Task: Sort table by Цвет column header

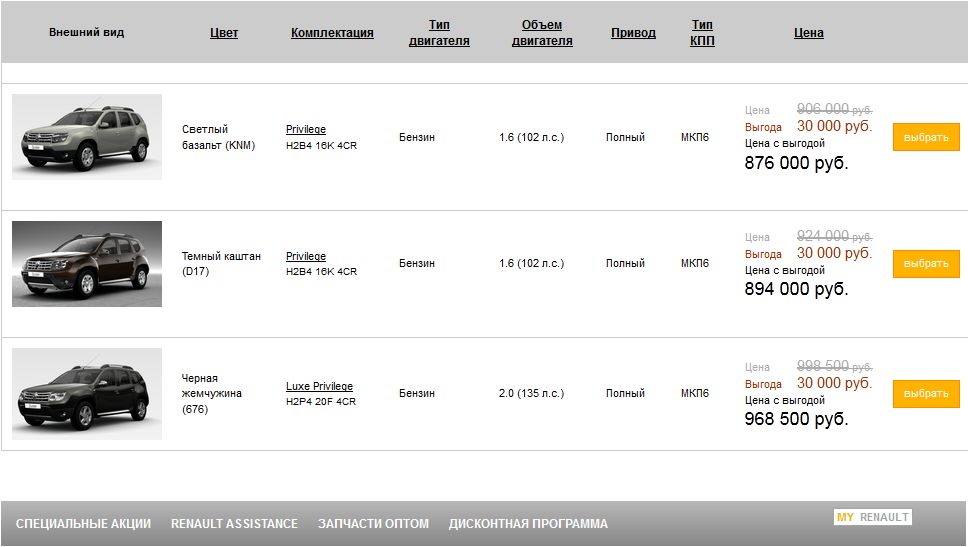Action: point(223,33)
